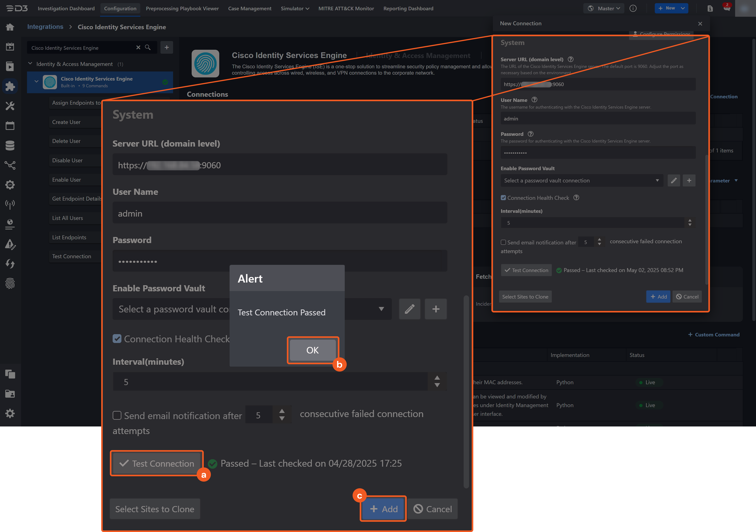This screenshot has width=756, height=532.
Task: Open the database stack sidebar icon
Action: point(10,145)
